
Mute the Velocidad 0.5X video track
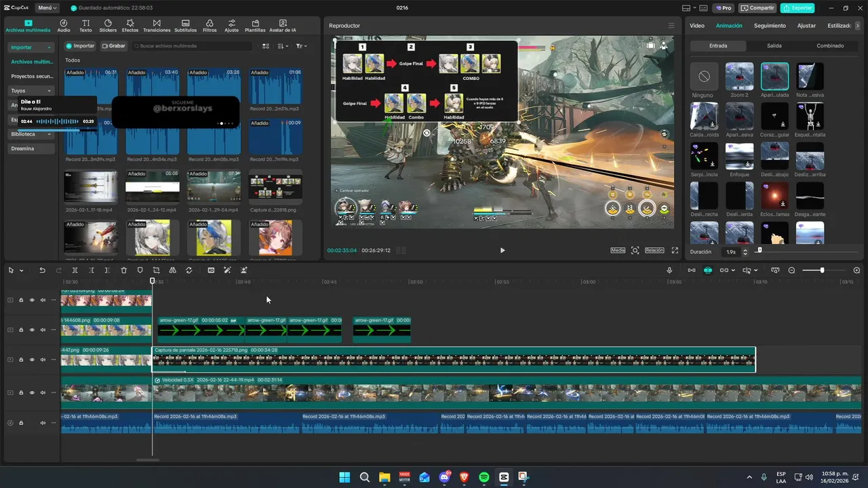(x=43, y=392)
